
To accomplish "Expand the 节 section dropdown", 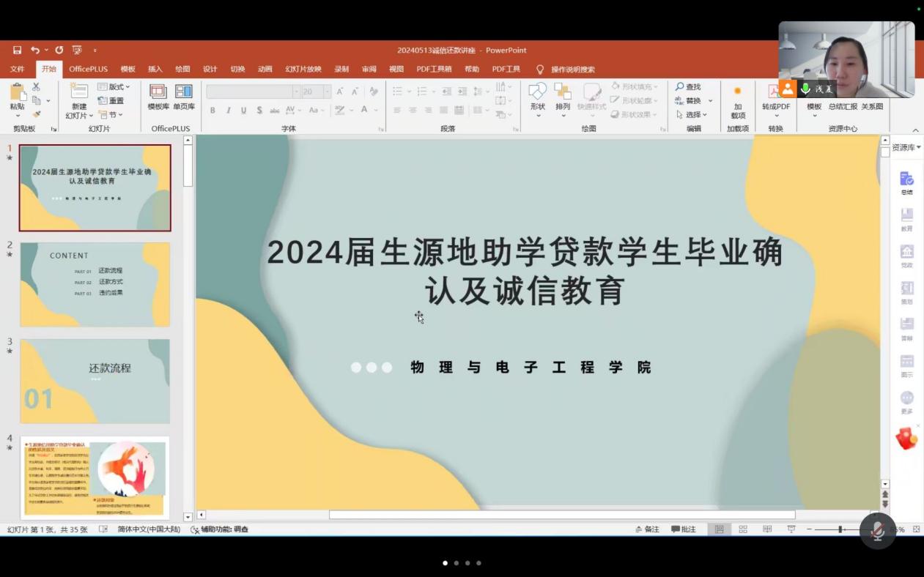I will pyautogui.click(x=111, y=115).
